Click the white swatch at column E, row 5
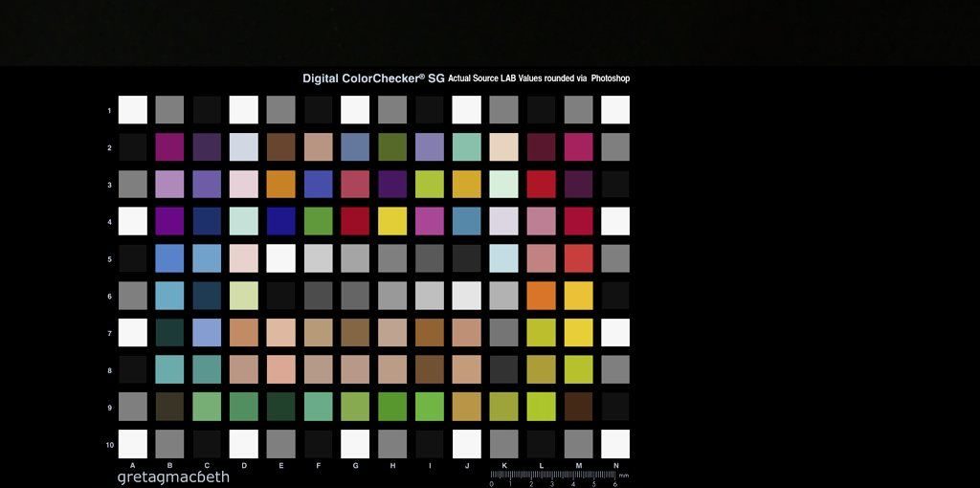Viewport: 980px width, 488px height. (280, 258)
